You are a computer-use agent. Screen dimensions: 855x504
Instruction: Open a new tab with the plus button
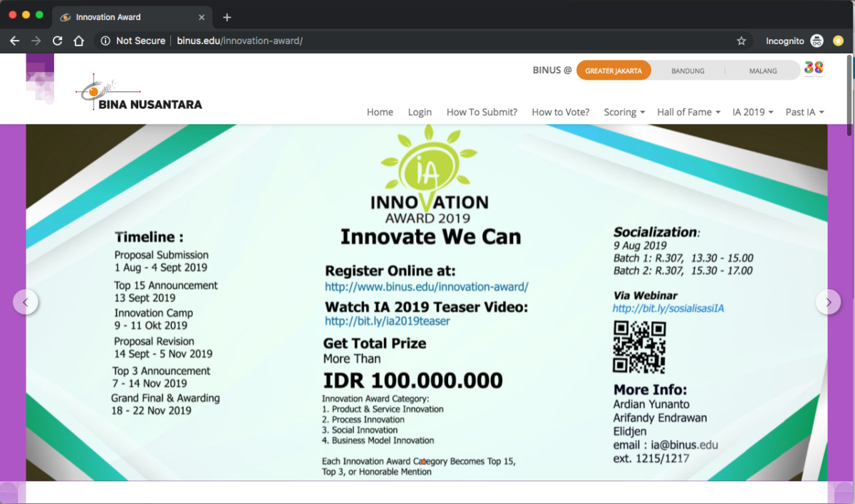click(227, 17)
